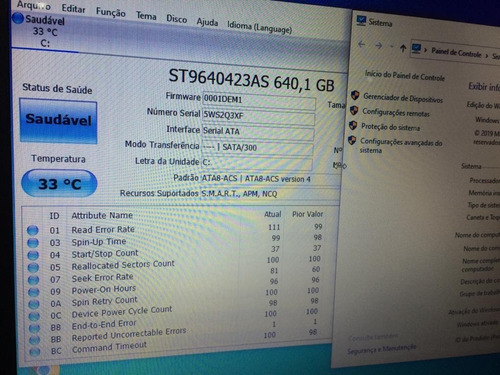The image size is (500, 375).
Task: Click the status circle for Read Error Rate
Action: (x=33, y=230)
